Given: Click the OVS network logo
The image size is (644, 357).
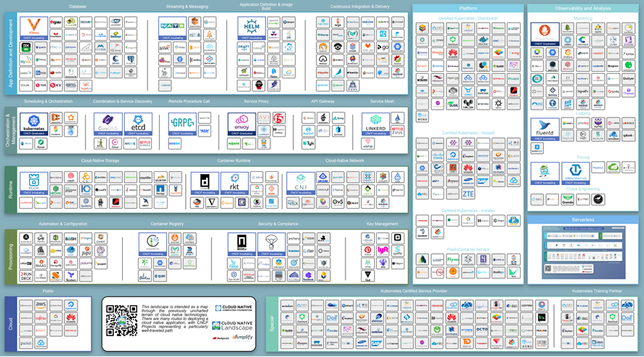Looking at the screenshot, I should [338, 202].
